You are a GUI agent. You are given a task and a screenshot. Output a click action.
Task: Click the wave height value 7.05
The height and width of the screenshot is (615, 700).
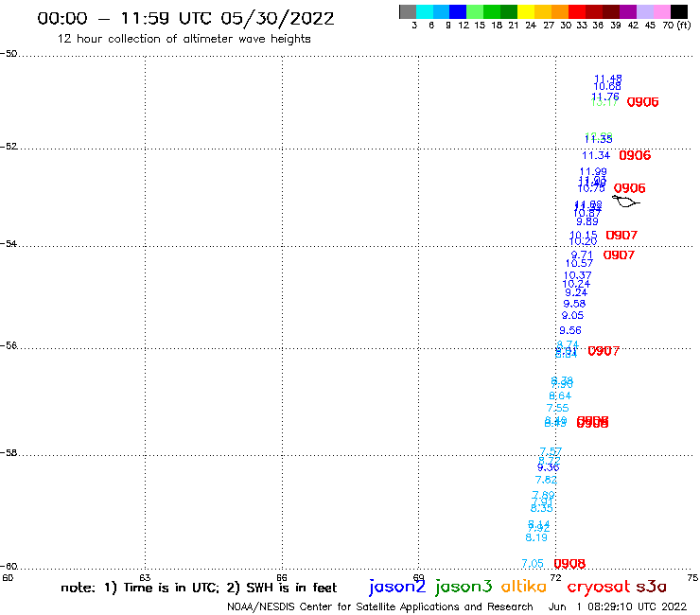point(533,564)
